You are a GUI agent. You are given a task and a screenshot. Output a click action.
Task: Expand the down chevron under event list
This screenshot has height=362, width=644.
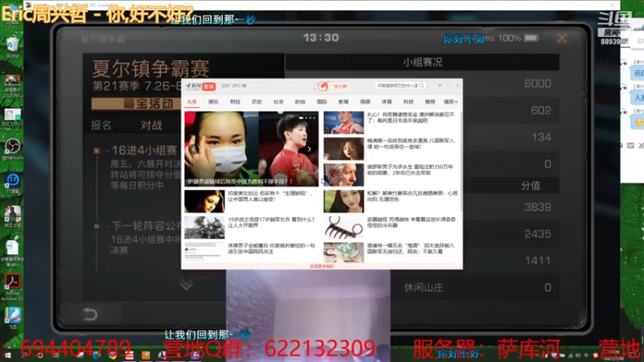click(186, 284)
